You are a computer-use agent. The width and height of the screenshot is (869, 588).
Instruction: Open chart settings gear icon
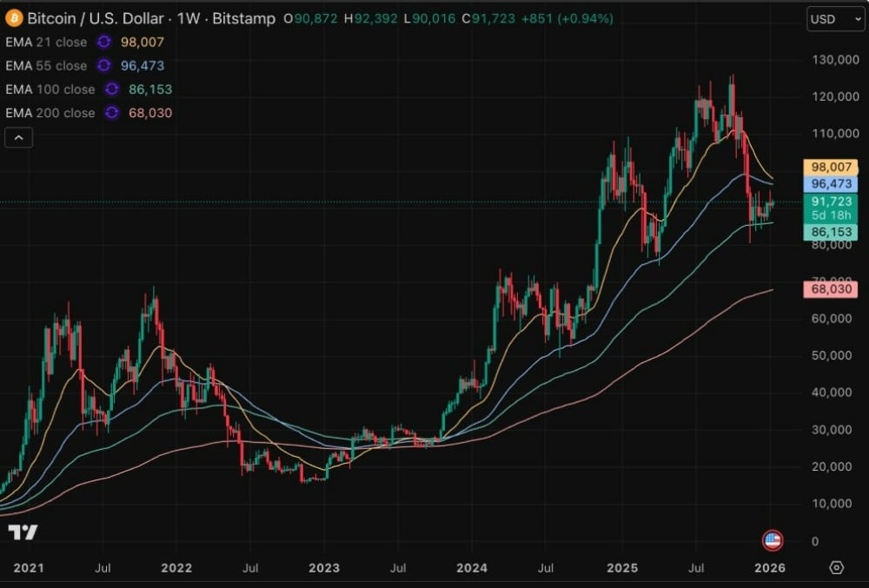click(x=836, y=567)
